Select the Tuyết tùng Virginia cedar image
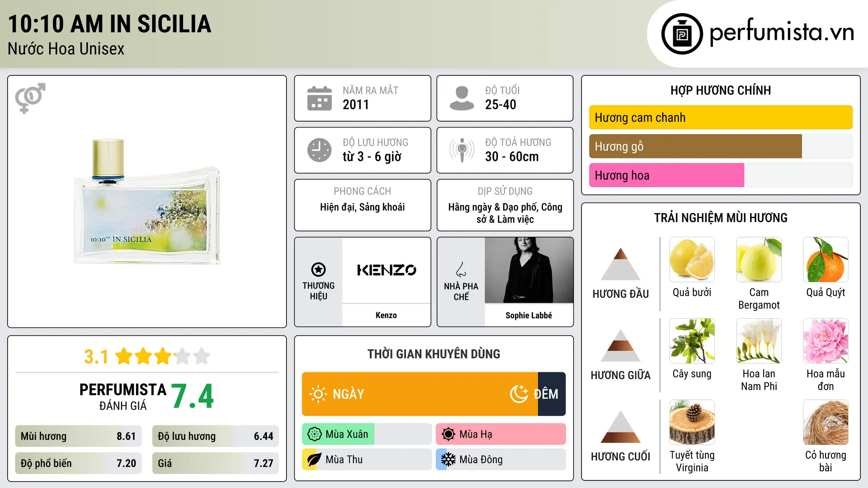The height and width of the screenshot is (488, 868). tap(692, 422)
